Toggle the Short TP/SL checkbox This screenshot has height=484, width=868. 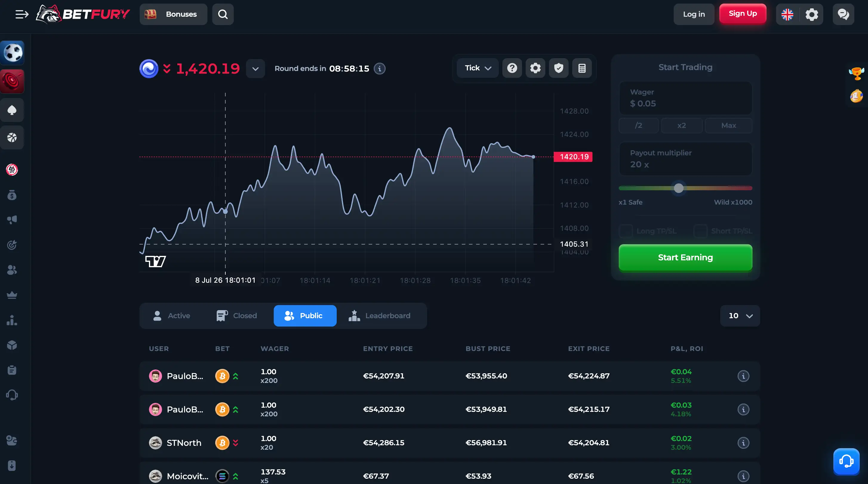(x=701, y=231)
